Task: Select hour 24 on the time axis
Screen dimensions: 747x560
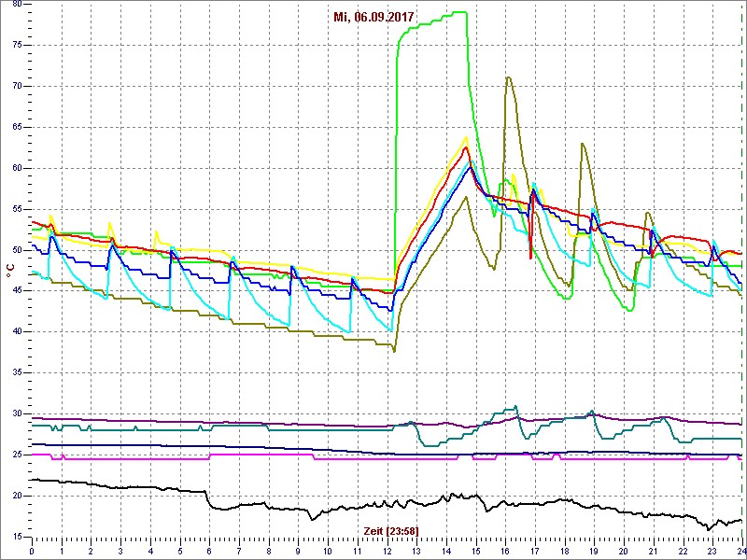Action: [x=741, y=551]
